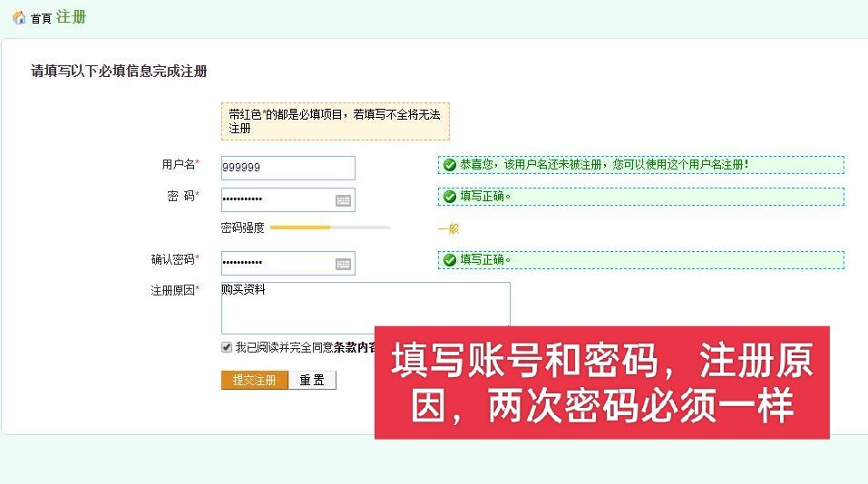Select the 注册 breadcrumb heading

click(71, 17)
